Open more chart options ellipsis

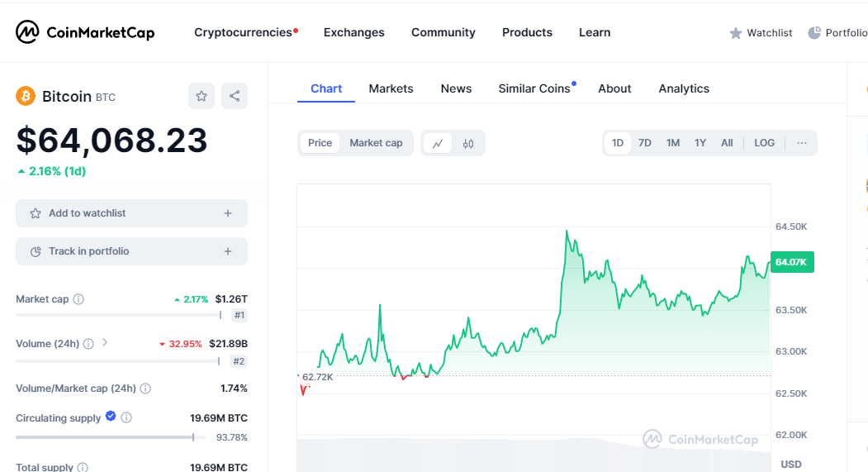click(x=802, y=143)
